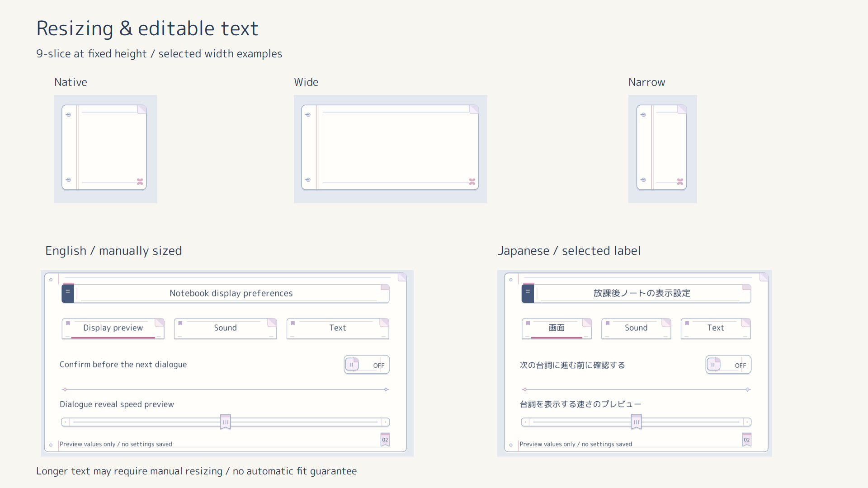Select the Wide 9-slice panel example
Screen dimensions: 868x488
pyautogui.click(x=390, y=147)
